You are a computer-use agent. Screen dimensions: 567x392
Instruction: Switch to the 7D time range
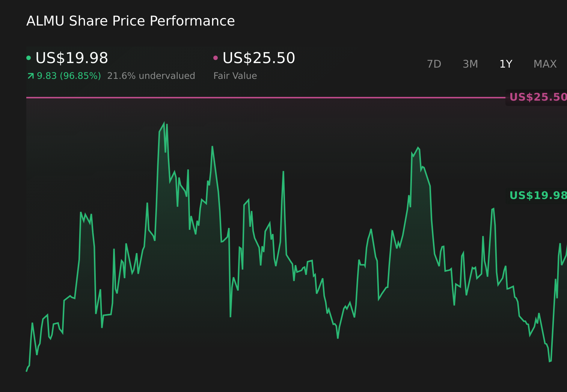pos(434,64)
